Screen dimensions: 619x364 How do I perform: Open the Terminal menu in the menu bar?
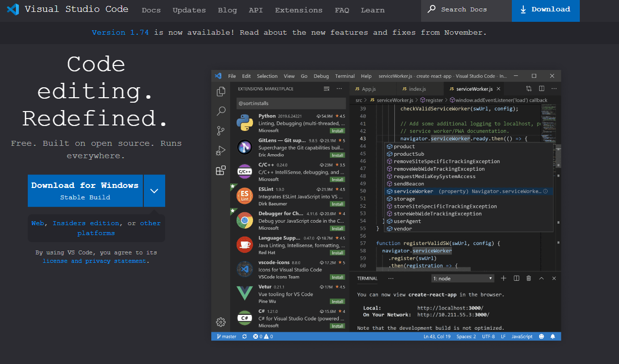pyautogui.click(x=345, y=76)
